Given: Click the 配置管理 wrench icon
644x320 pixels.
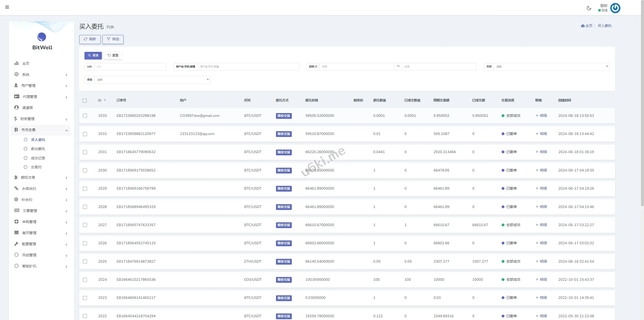Looking at the screenshot, I should pos(16,244).
